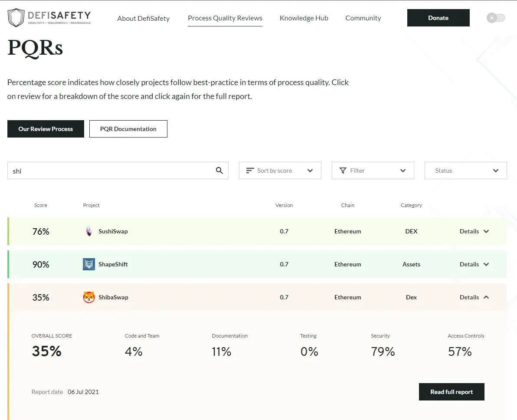Viewport: 517px width, 420px height.
Task: Click the 90% score in ShapeShift row
Action: point(41,265)
